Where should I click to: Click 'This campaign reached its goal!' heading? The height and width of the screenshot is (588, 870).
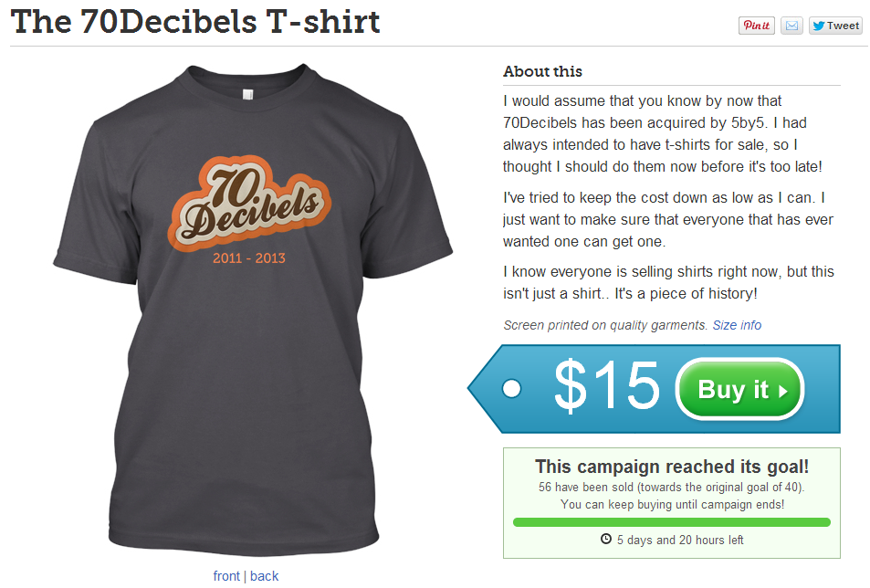[671, 467]
